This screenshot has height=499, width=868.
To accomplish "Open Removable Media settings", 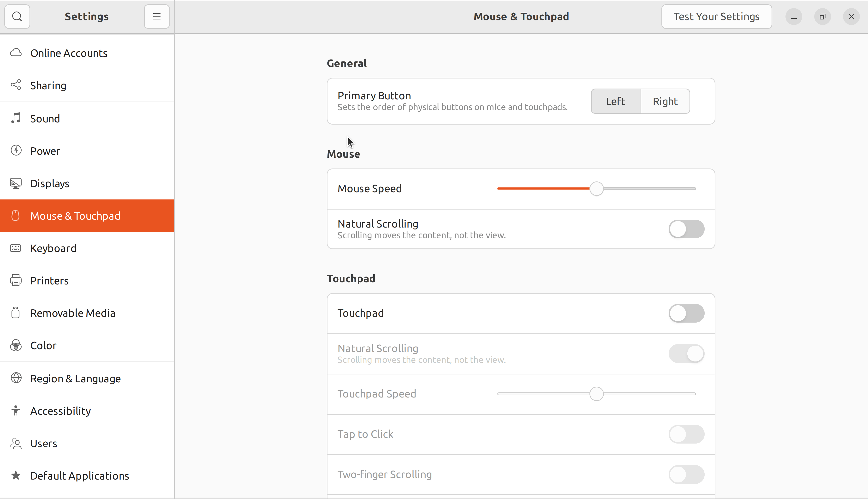I will pyautogui.click(x=73, y=313).
